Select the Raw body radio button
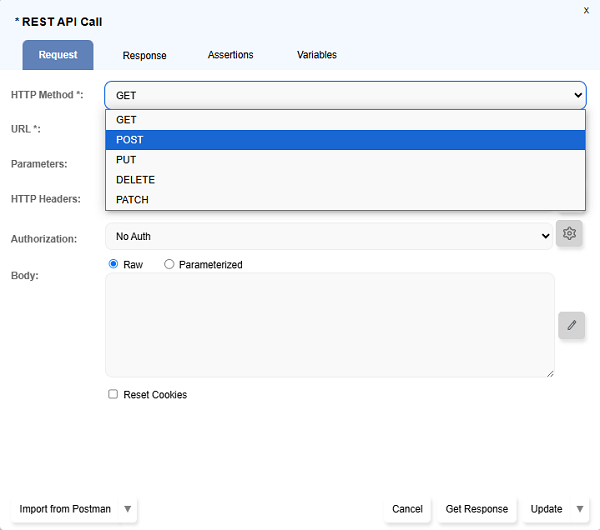Viewport: 600px width, 530px height. 114,264
